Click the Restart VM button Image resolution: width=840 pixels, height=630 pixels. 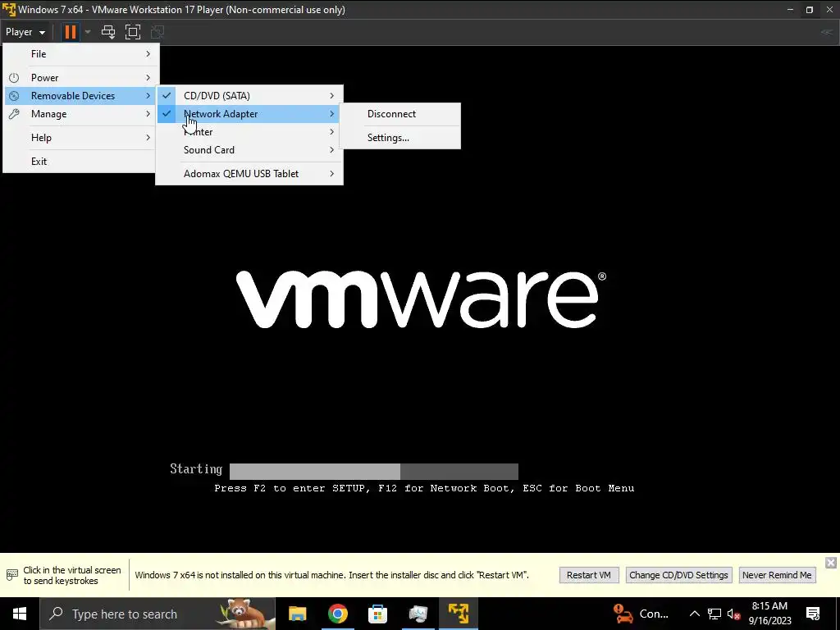coord(589,575)
